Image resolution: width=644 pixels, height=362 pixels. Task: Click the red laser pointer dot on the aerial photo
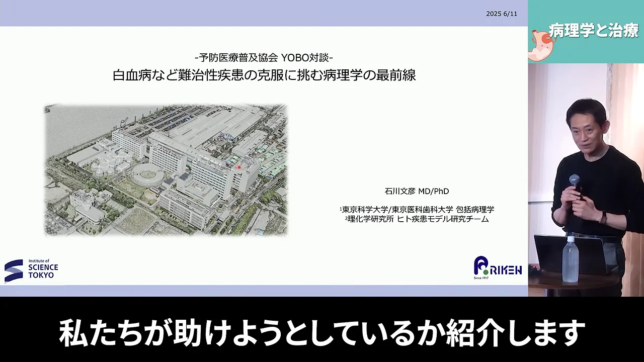[x=239, y=167]
